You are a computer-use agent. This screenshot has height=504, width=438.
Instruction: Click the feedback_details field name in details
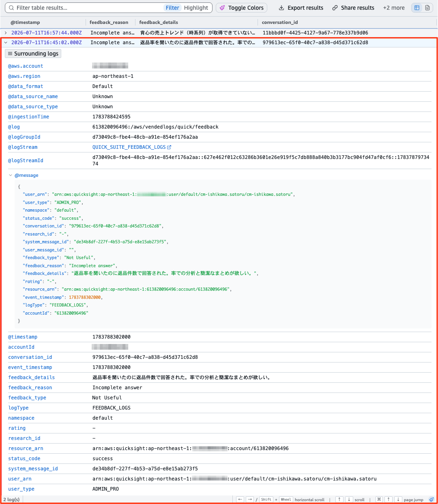pos(32,377)
